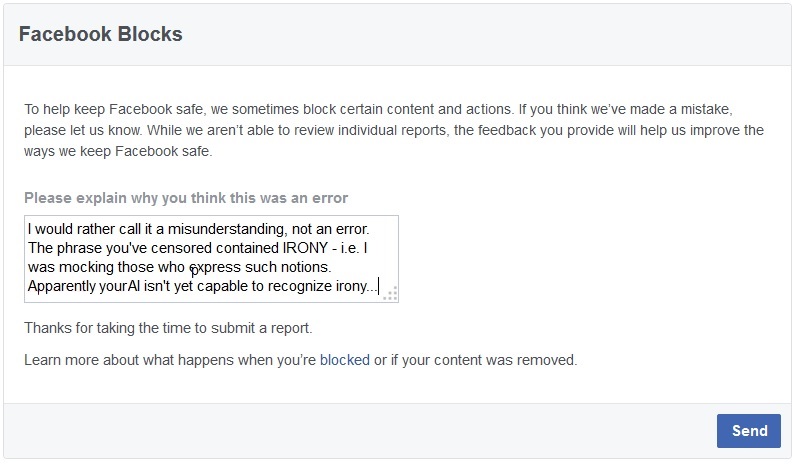
Task: Open the "blocked" help link
Action: coord(344,360)
